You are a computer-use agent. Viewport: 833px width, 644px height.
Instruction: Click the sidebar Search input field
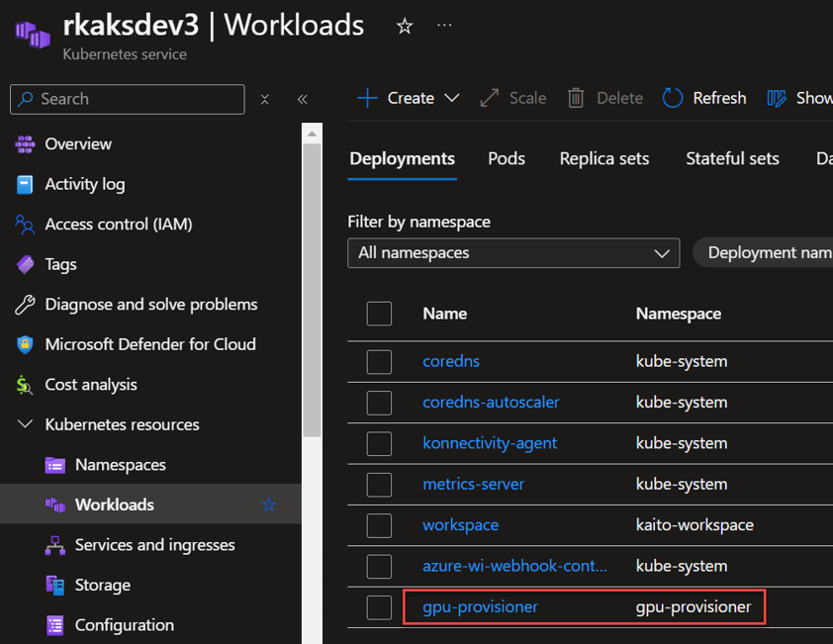pos(128,99)
